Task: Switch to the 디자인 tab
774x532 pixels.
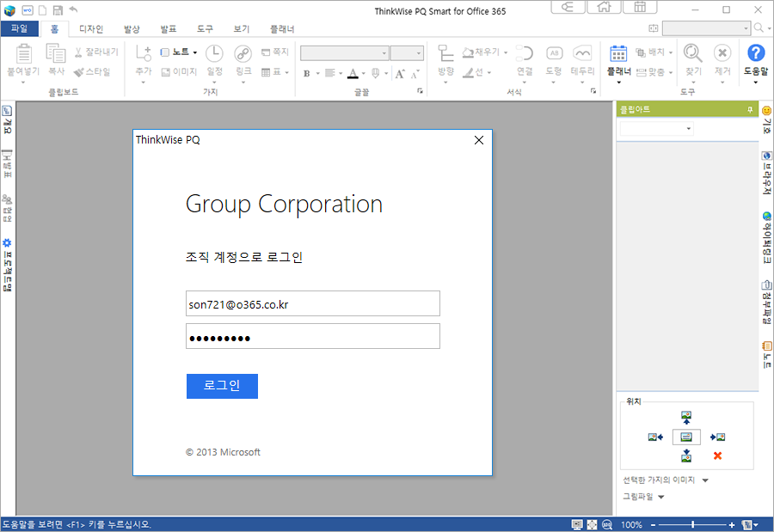Action: click(x=91, y=29)
